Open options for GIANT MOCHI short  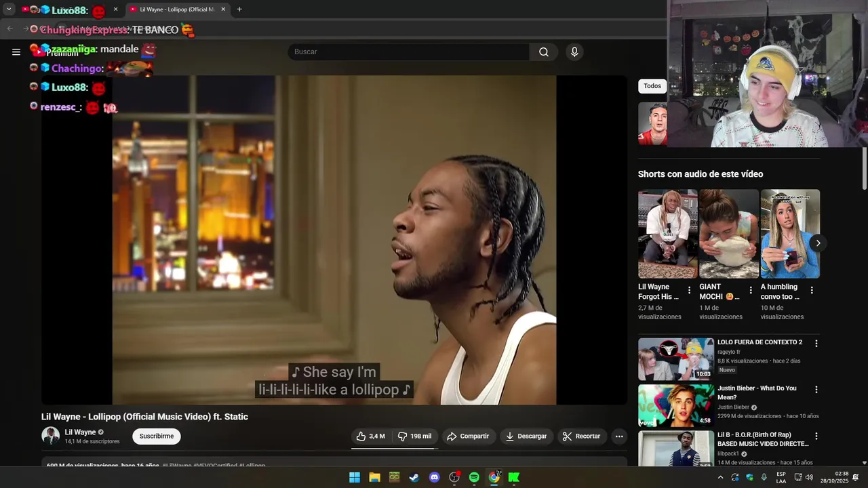[750, 290]
